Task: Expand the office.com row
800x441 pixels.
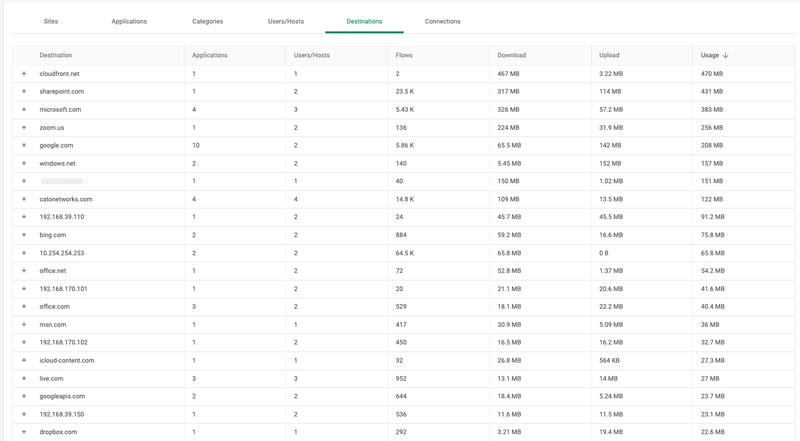Action: point(24,307)
